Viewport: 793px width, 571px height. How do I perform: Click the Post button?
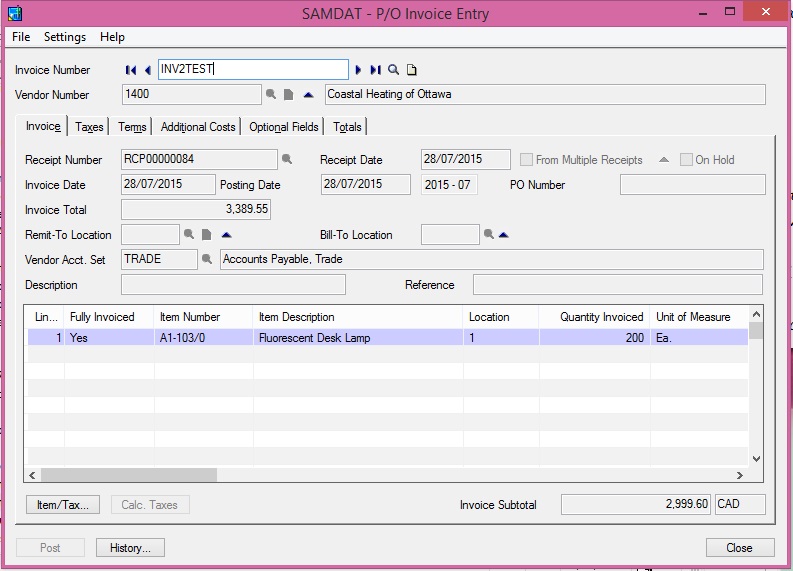50,548
